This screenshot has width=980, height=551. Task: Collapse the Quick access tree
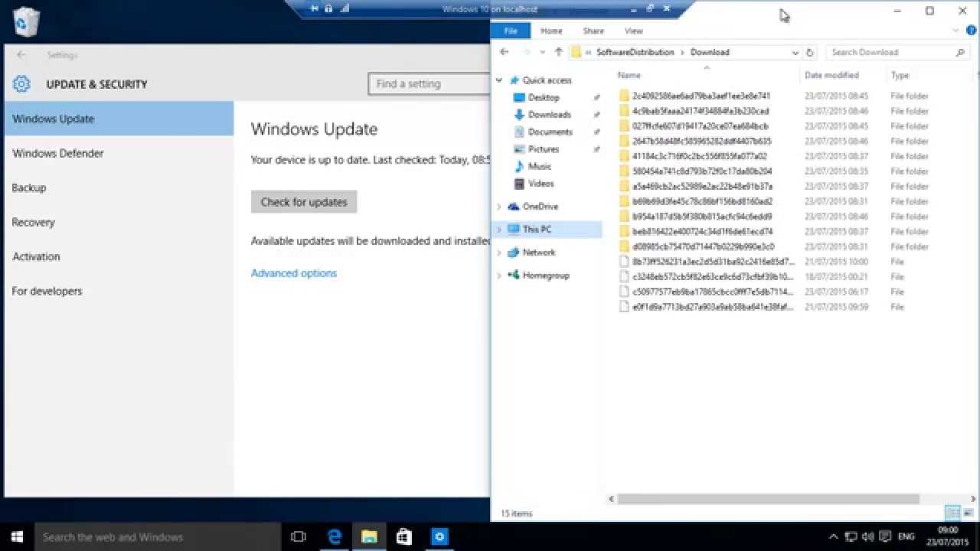click(x=499, y=80)
